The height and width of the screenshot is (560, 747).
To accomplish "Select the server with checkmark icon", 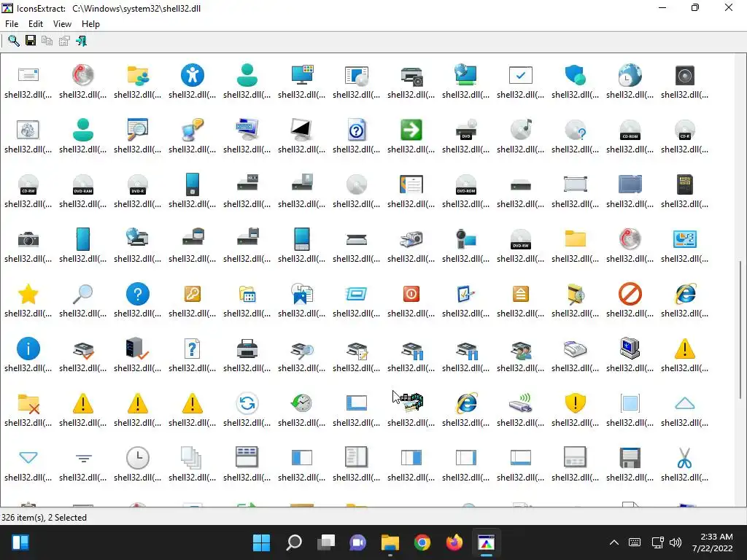I will pyautogui.click(x=138, y=348).
